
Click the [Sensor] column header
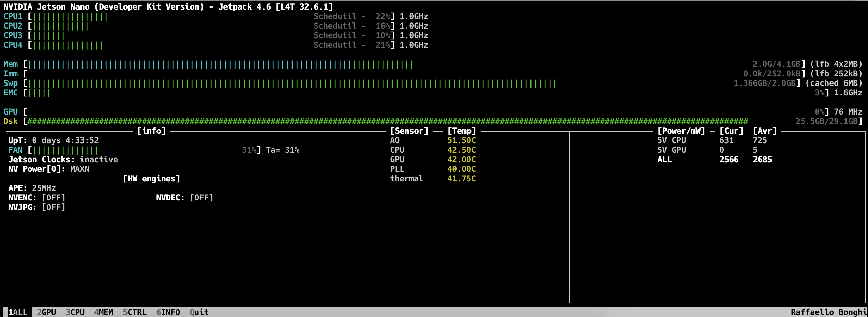[x=409, y=131]
